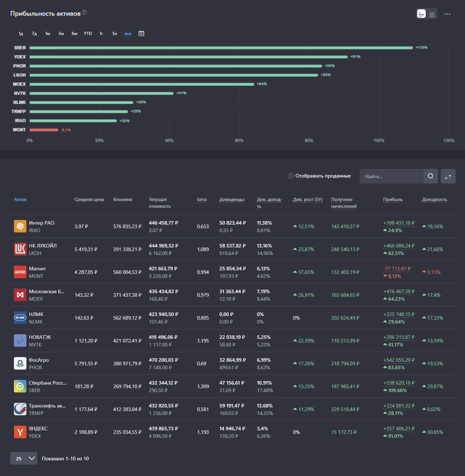The image size is (465, 476).
Task: Click the PHOR bar in chart
Action: [176, 66]
